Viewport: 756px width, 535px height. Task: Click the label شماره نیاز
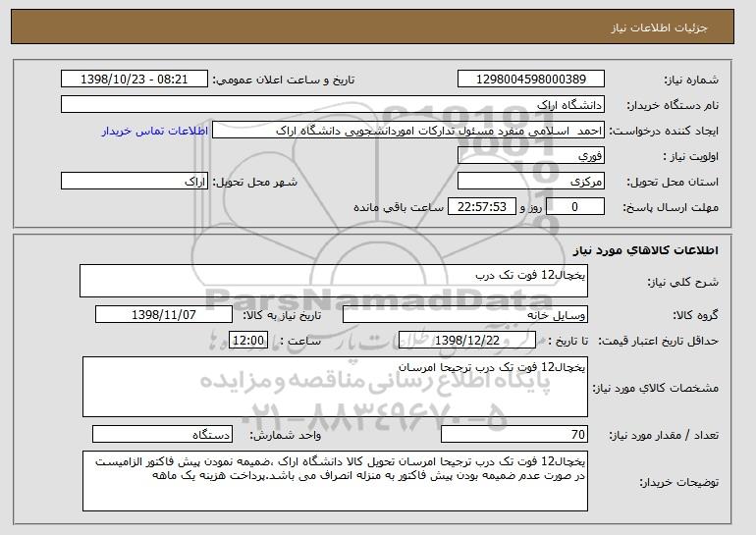click(x=691, y=80)
